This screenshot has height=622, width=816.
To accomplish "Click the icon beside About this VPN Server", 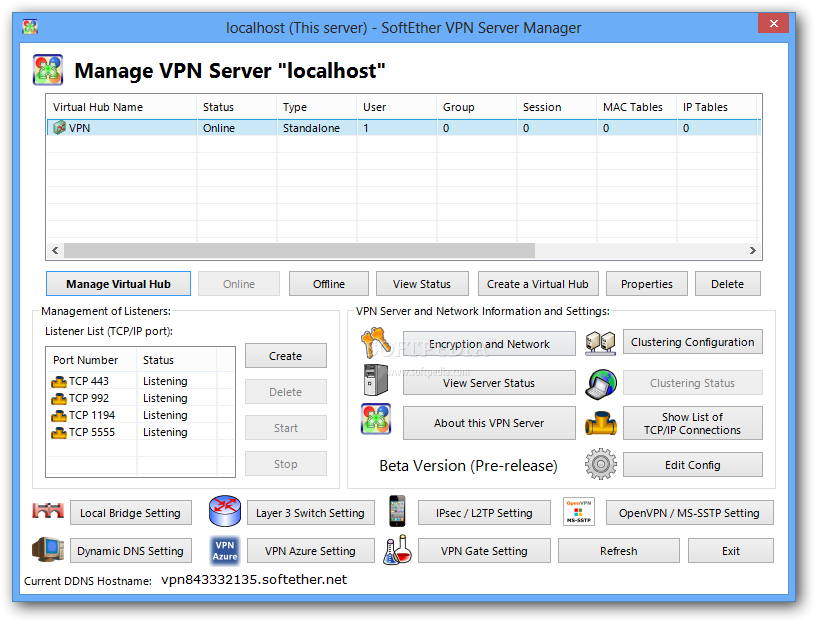I will coord(376,419).
